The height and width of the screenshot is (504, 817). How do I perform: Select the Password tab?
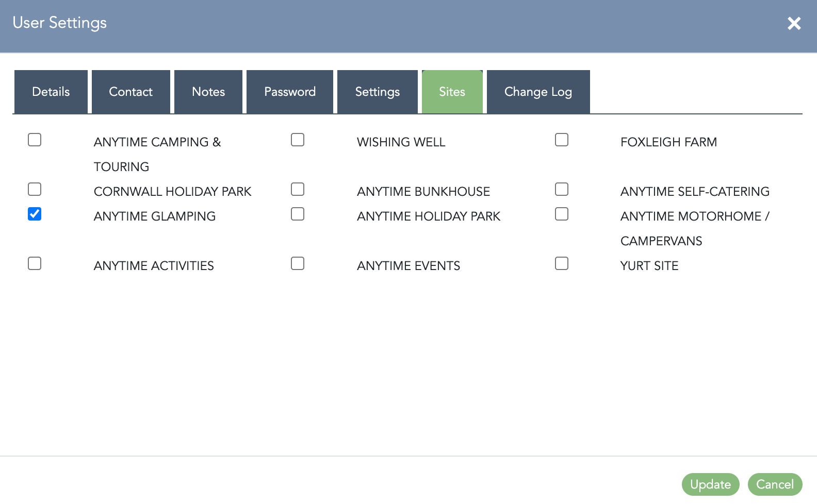click(x=290, y=92)
